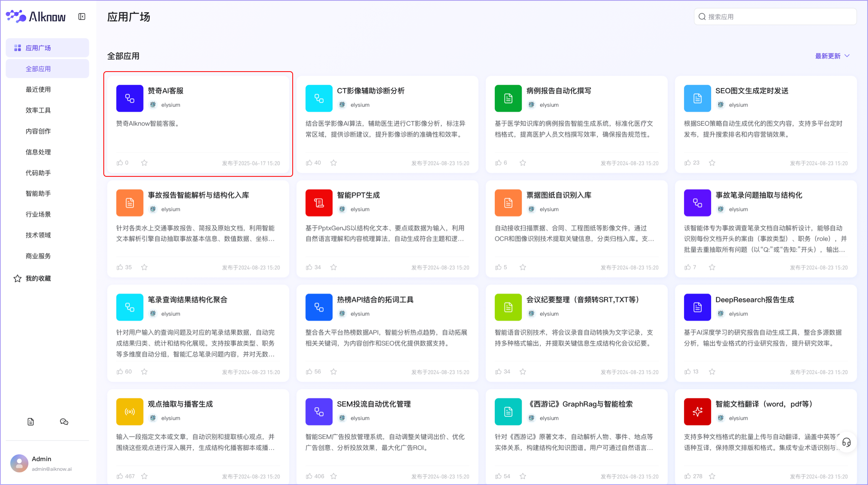
Task: Favorite the DeepResearch报告生成 app via star
Action: click(x=712, y=371)
